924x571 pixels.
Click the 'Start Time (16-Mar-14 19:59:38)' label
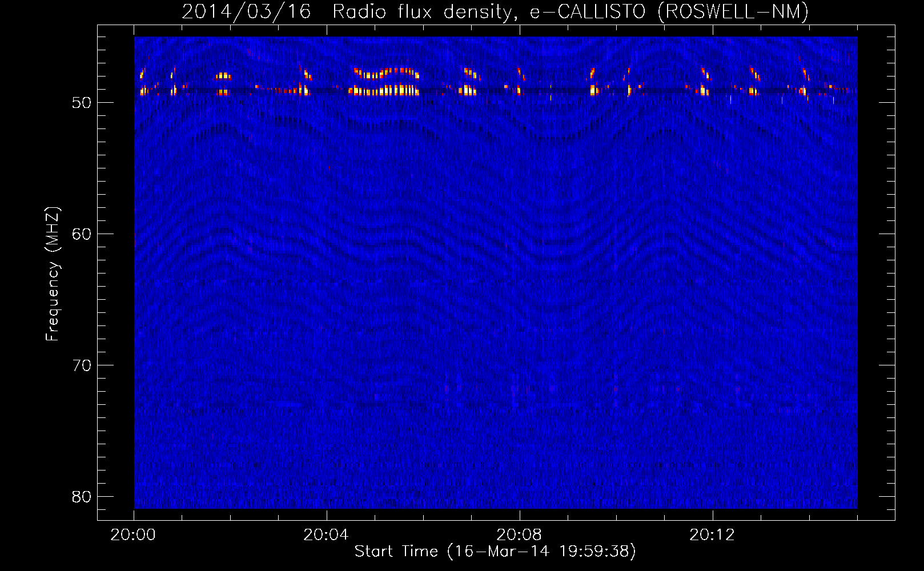(x=495, y=552)
